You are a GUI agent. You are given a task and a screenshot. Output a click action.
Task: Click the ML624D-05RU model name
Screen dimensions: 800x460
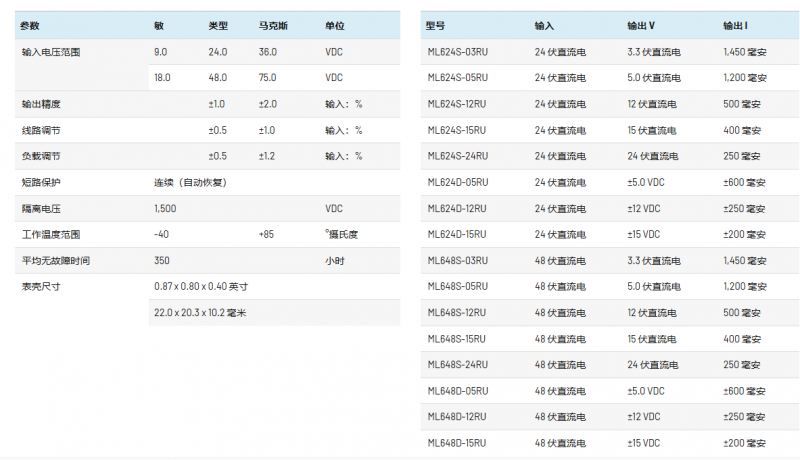tap(457, 183)
